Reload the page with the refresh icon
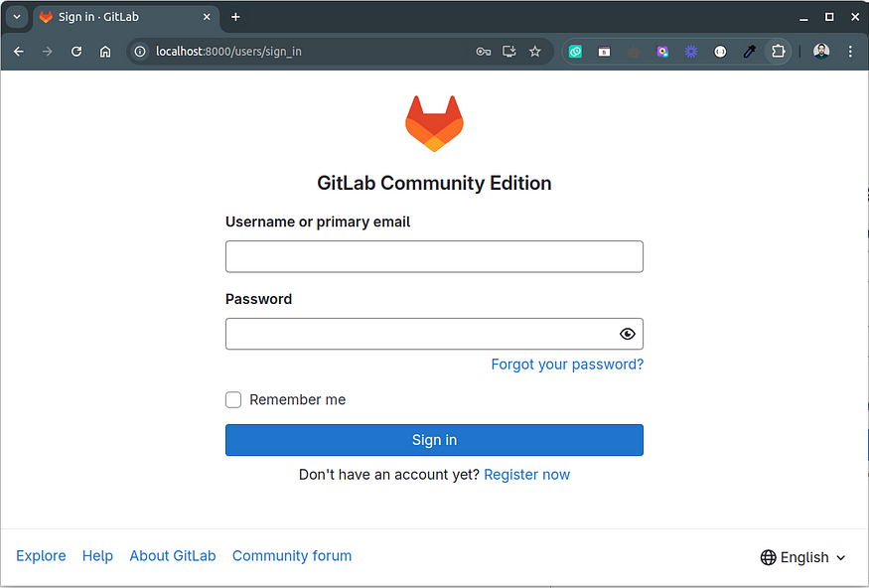Viewport: 869px width, 588px height. coord(76,52)
